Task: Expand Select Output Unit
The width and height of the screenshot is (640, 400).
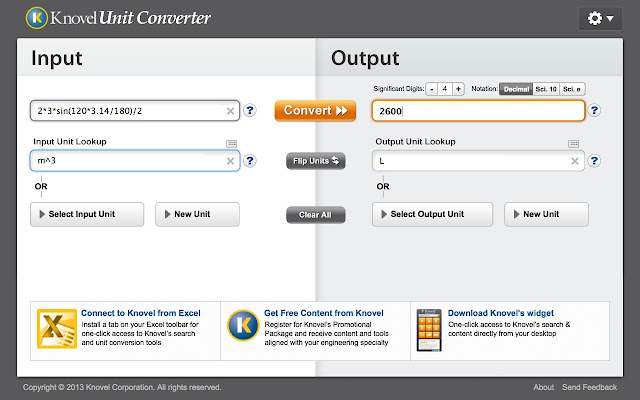Action: tap(432, 214)
